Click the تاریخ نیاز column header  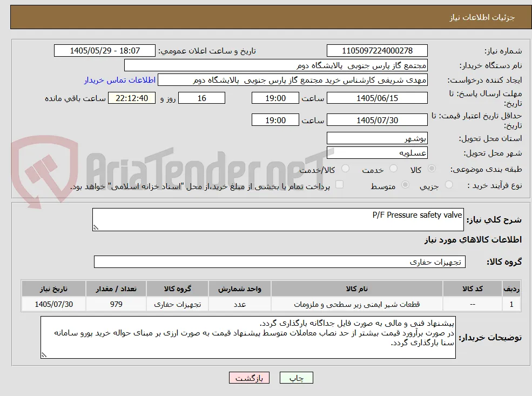click(53, 289)
